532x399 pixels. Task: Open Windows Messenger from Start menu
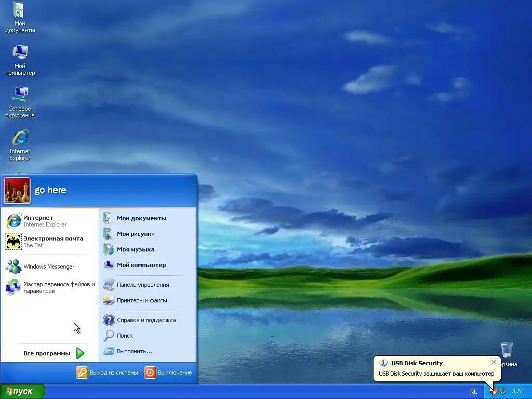point(50,267)
